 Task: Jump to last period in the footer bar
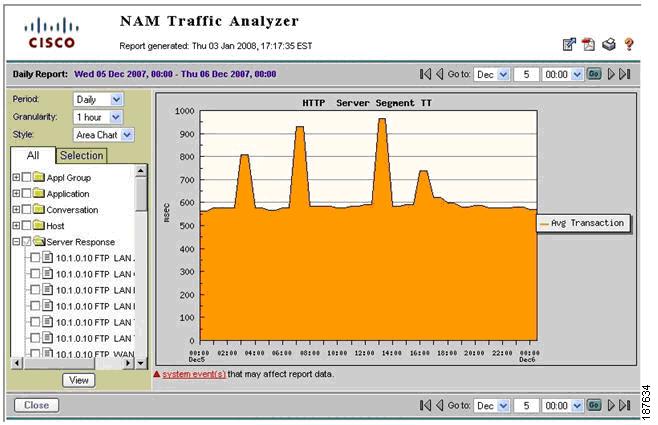(625, 405)
